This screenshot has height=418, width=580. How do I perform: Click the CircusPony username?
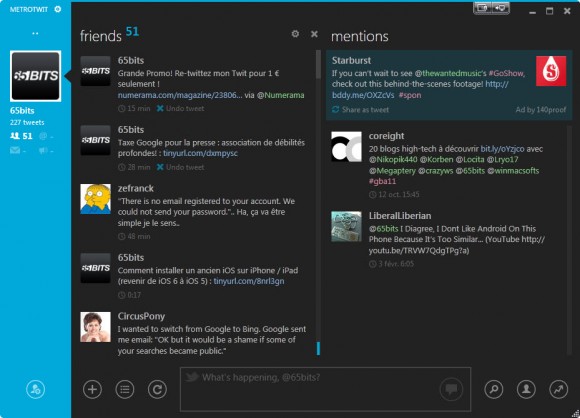pos(141,316)
